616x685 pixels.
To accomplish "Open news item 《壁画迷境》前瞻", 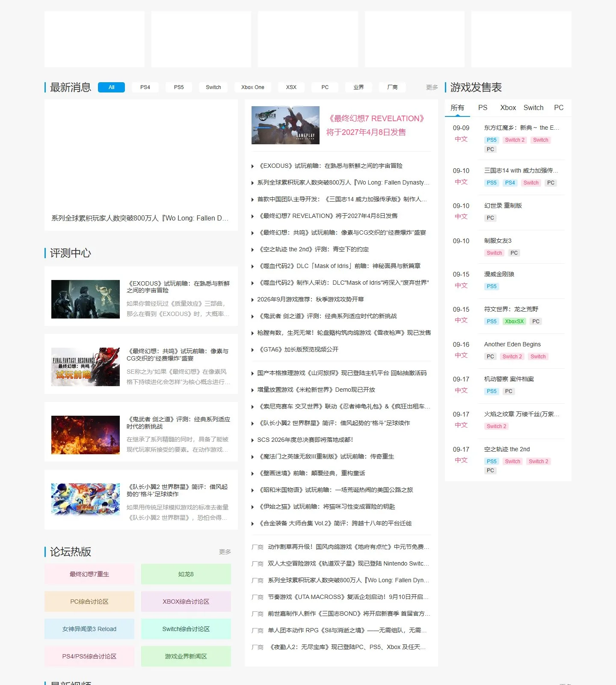I will pos(311,473).
